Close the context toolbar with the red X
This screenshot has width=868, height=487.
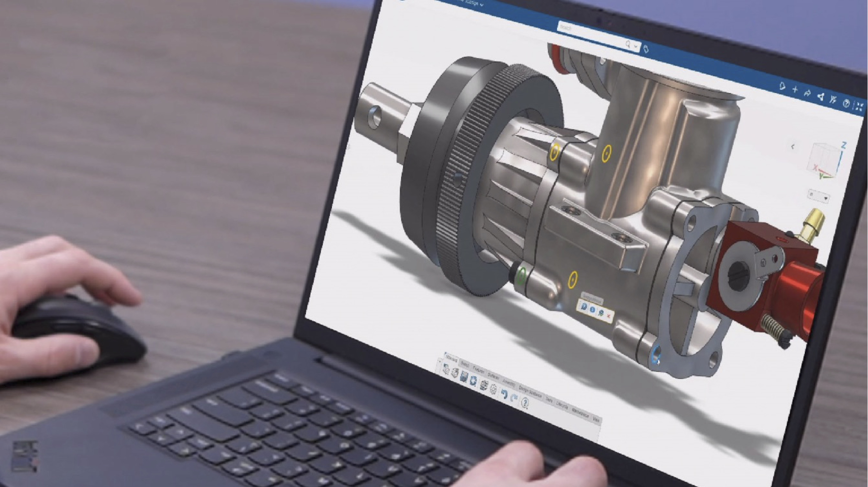click(x=609, y=316)
